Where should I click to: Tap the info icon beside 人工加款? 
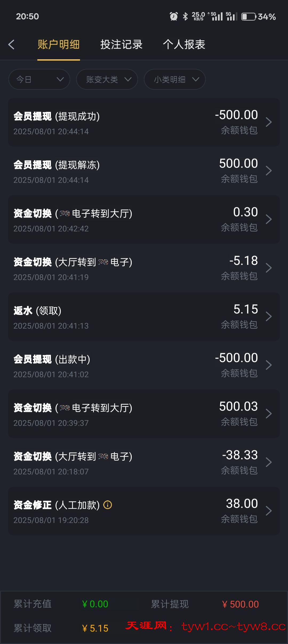107,505
